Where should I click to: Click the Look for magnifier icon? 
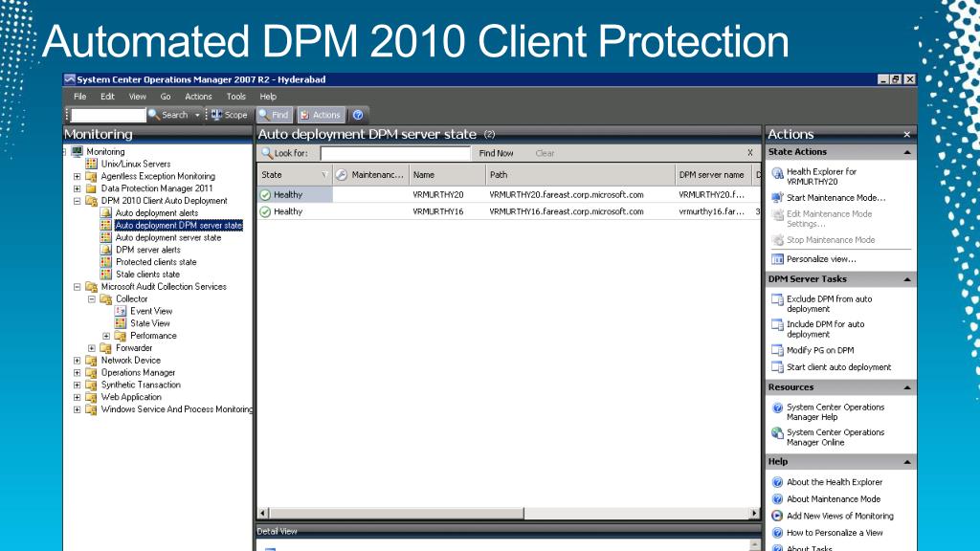tap(267, 153)
